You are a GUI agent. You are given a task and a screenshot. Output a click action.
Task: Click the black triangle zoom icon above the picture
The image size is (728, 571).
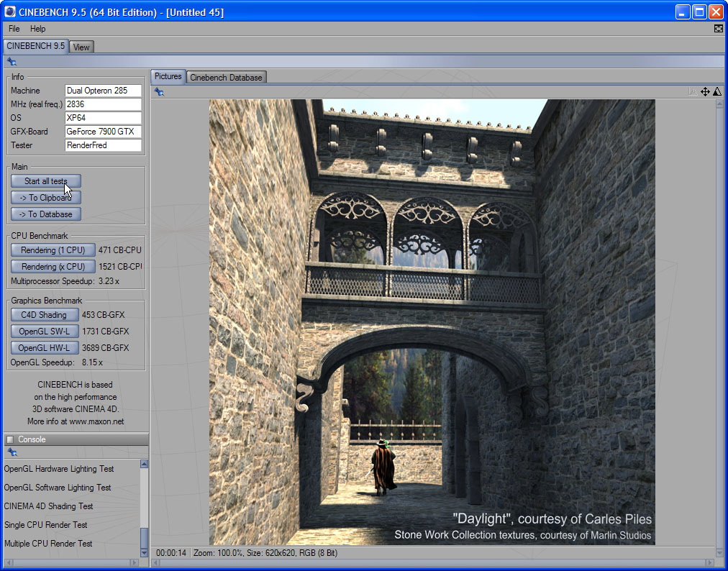click(x=716, y=91)
